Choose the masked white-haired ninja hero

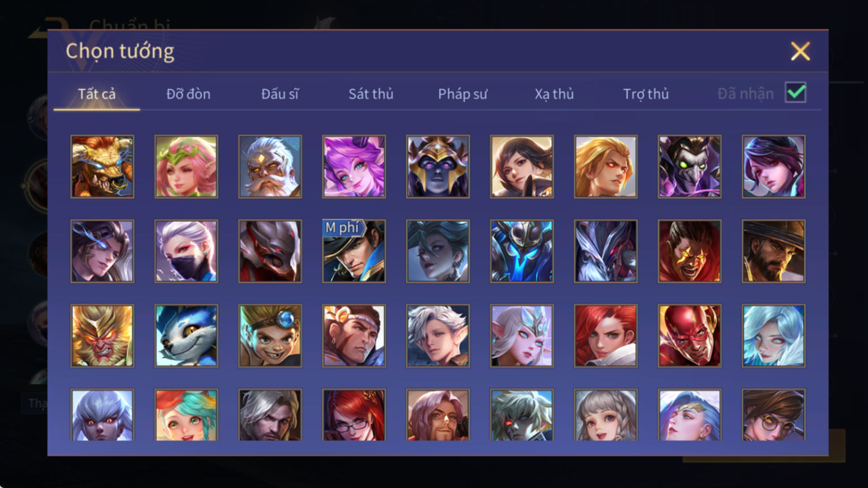(186, 251)
